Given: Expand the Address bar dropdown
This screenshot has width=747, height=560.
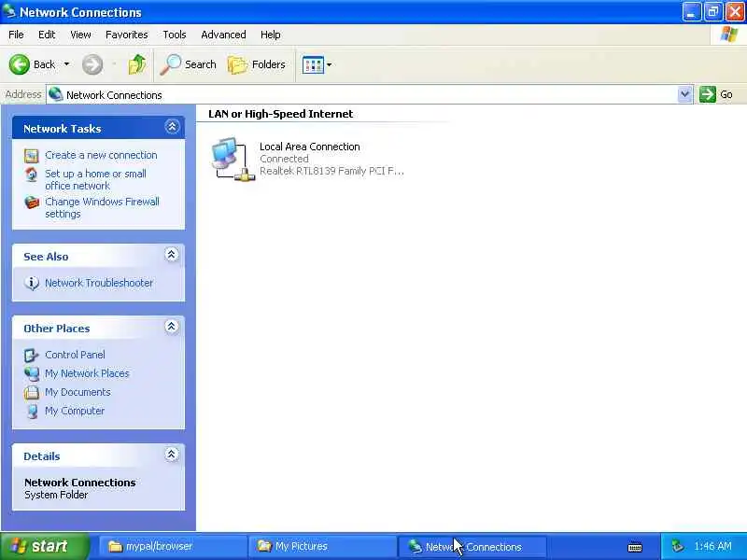Looking at the screenshot, I should 684,94.
